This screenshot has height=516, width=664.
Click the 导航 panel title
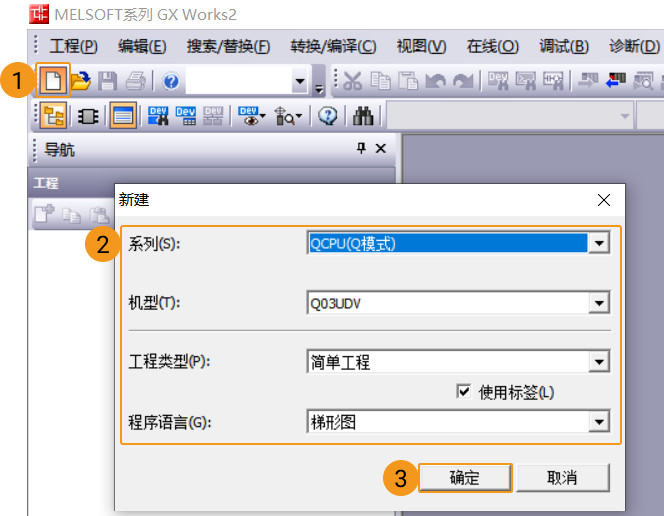60,149
